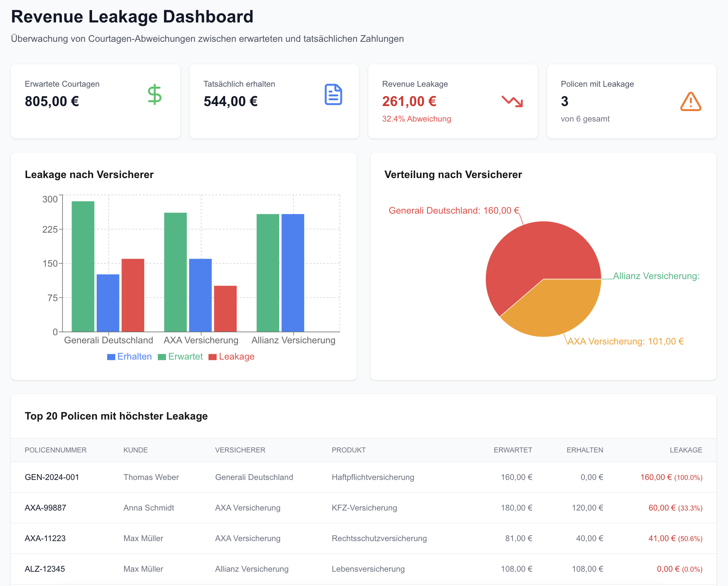728x586 pixels.
Task: Click the Revenue Leakage amount 261,00 €
Action: (409, 101)
